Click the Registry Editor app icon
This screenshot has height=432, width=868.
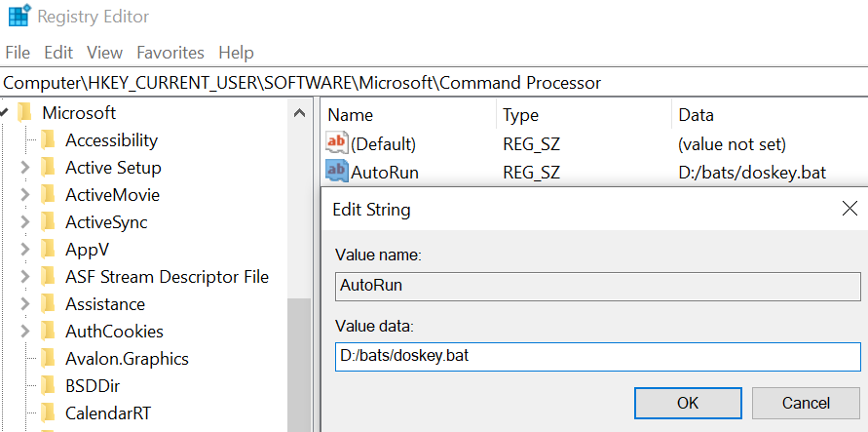point(19,15)
